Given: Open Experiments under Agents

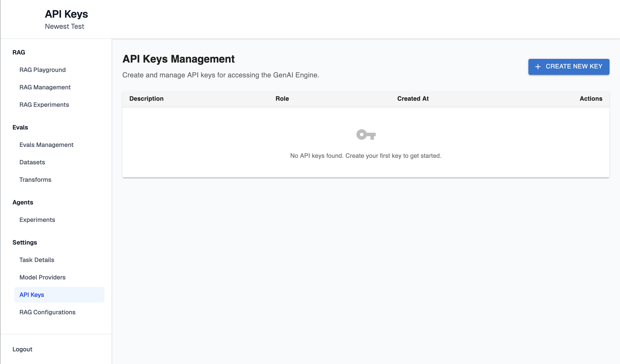Looking at the screenshot, I should [x=37, y=220].
